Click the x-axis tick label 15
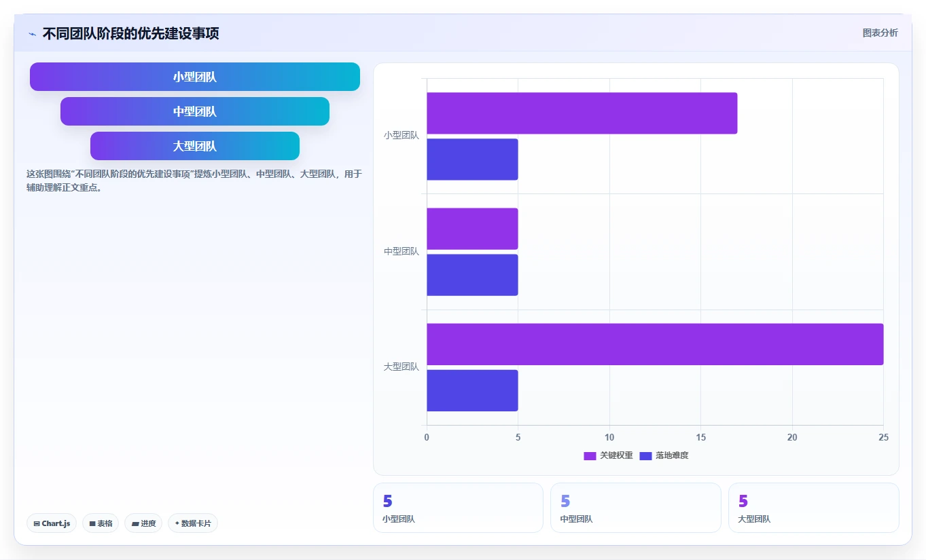 (700, 438)
